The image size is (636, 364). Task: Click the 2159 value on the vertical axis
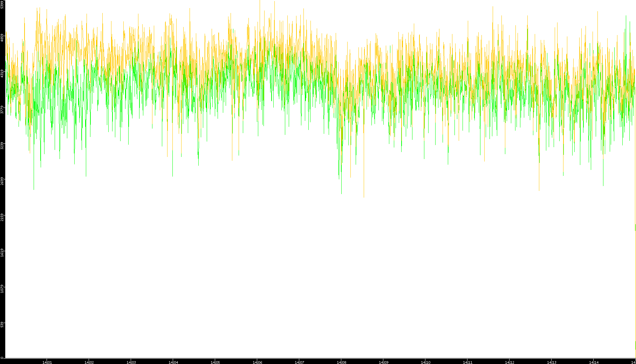(2, 217)
